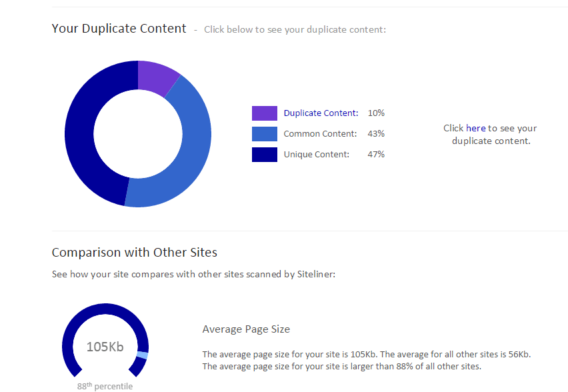Click the 10% duplicate content value
The width and height of the screenshot is (568, 392).
(376, 113)
